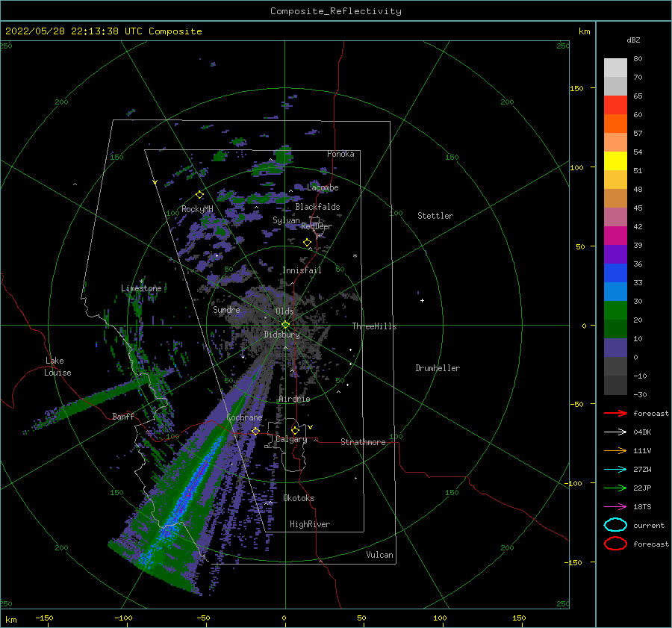Click the Airdrie city label
This screenshot has width=672, height=628.
(294, 399)
